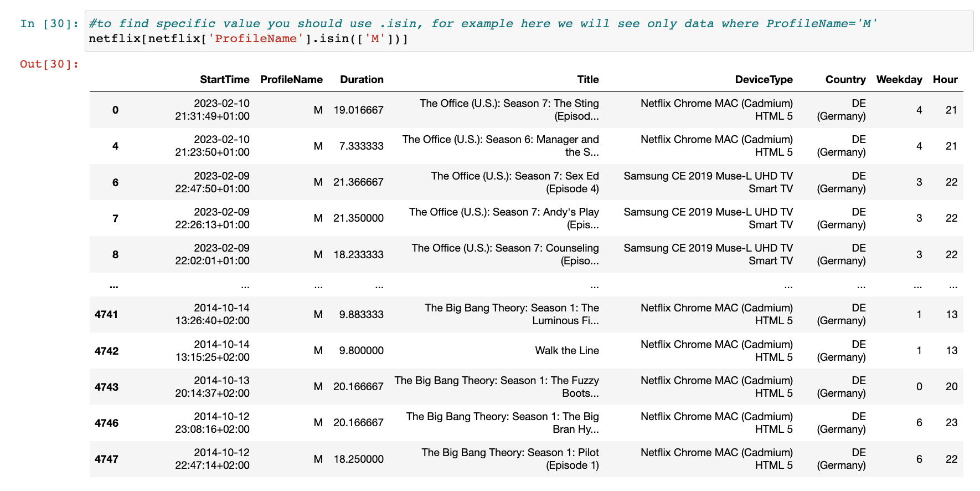Click the In [30] input prompt
Viewport: 980px width, 491px height.
tap(49, 23)
